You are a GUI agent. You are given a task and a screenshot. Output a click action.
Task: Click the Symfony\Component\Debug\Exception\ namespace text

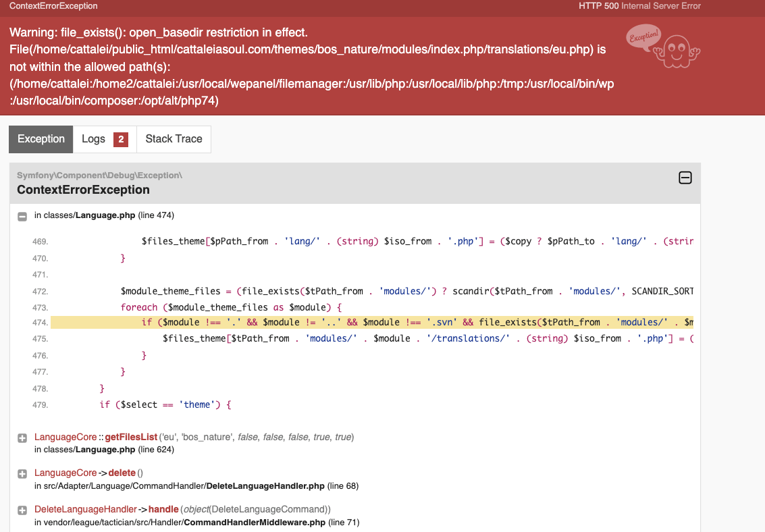pyautogui.click(x=99, y=175)
